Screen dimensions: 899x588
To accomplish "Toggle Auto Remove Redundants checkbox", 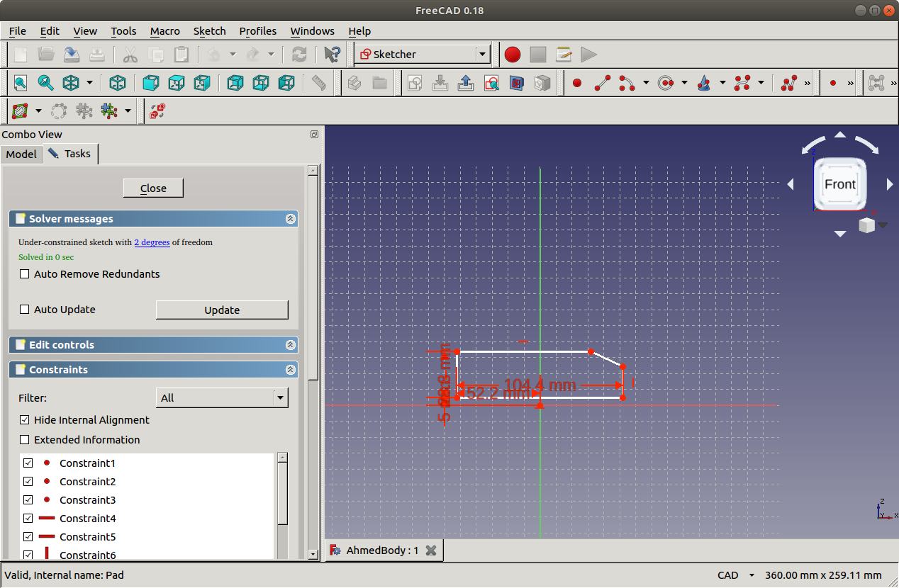I will 25,274.
